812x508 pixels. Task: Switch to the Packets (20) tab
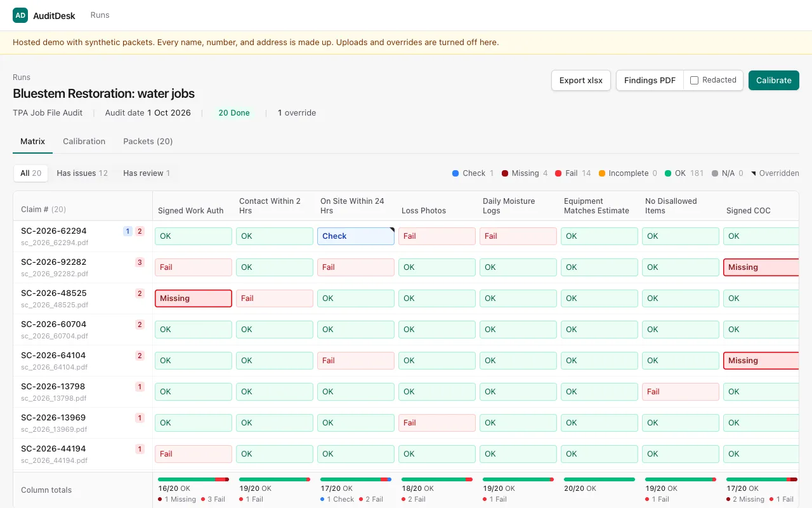[x=148, y=142]
